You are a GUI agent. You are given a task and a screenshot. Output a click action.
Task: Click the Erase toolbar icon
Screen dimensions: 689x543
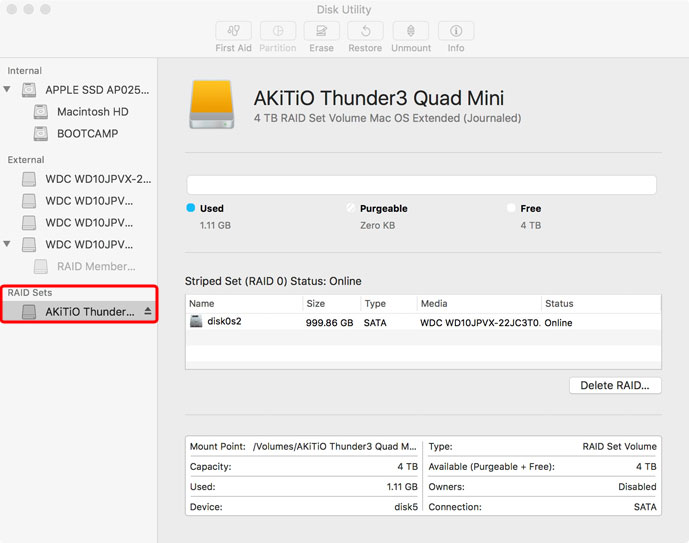321,32
